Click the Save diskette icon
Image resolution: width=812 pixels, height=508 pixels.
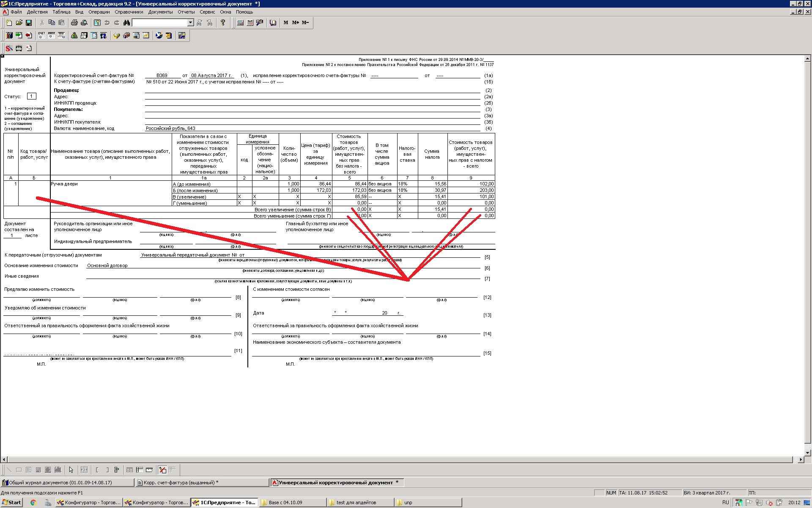[29, 23]
